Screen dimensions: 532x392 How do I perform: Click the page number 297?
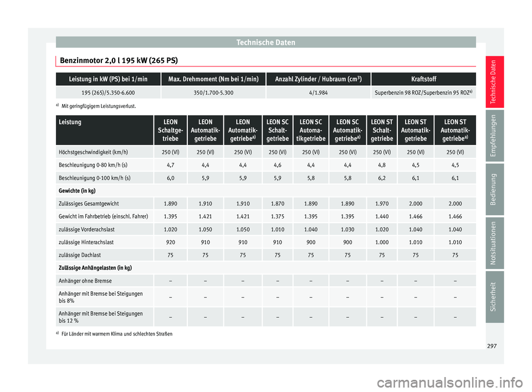[x=492, y=346]
